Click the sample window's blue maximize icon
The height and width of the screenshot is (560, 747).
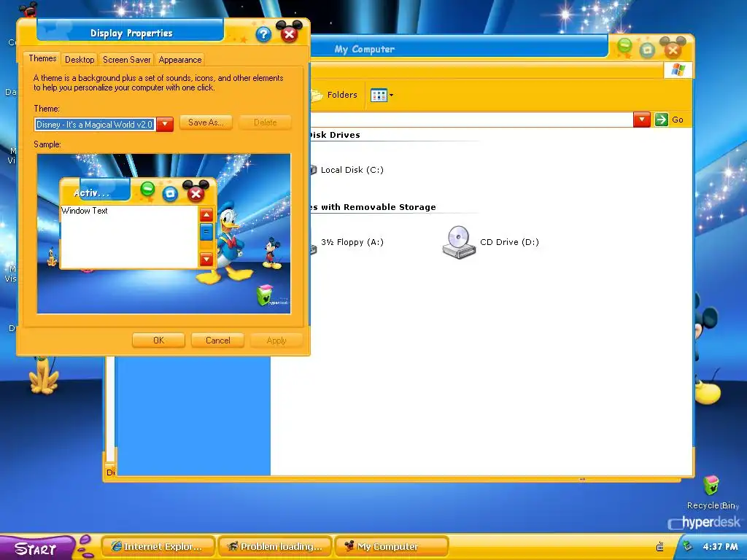[170, 193]
